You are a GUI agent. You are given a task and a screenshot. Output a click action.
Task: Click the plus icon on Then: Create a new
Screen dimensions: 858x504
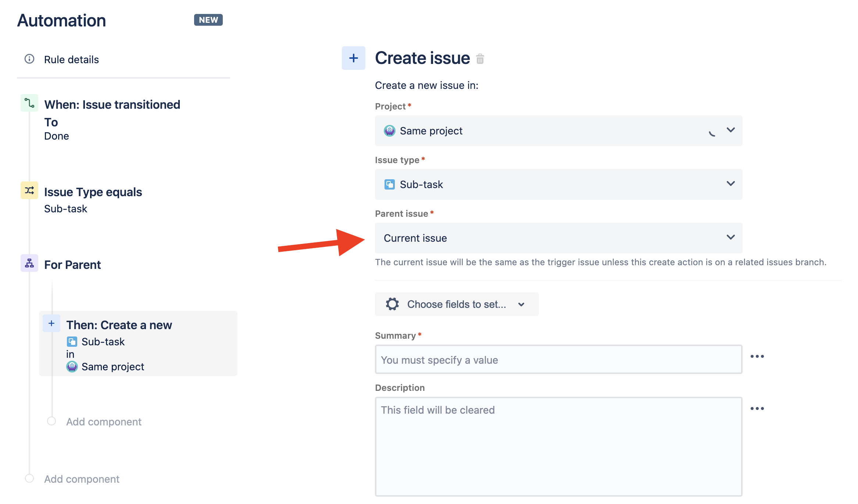(x=51, y=323)
